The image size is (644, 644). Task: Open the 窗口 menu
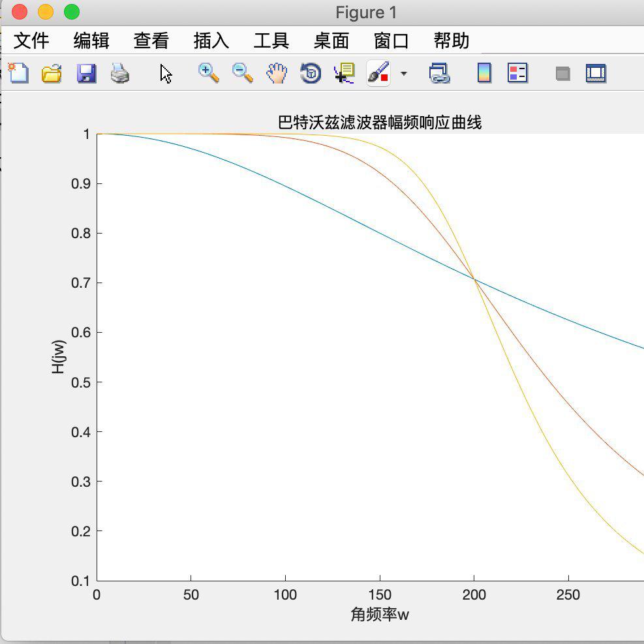point(391,40)
